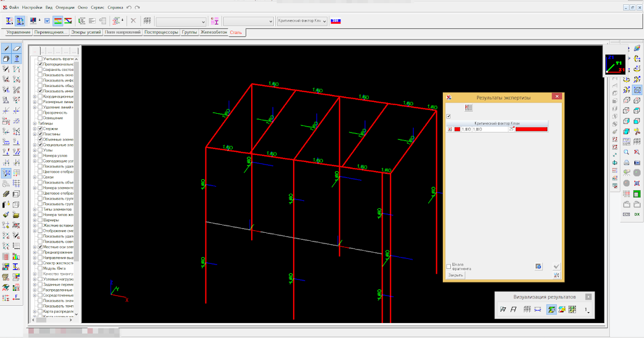The image size is (644, 338).
Task: Select the pencil tool in left toolbar
Action: tap(6, 48)
